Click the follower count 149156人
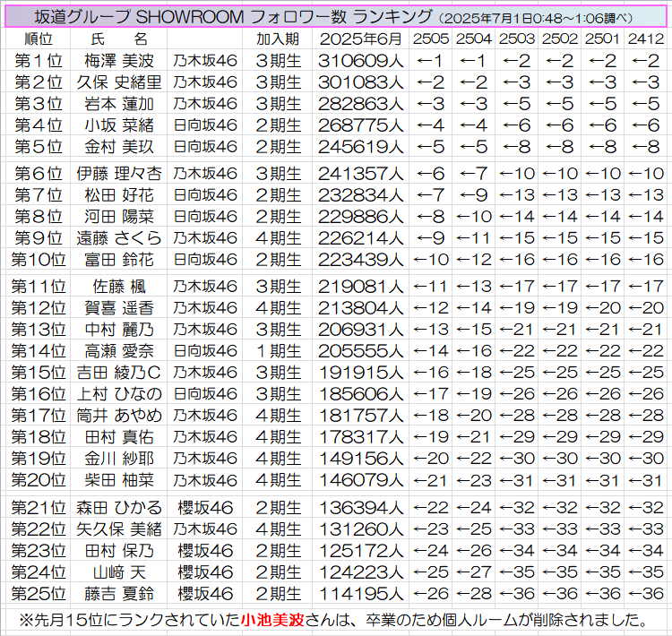The height and width of the screenshot is (636, 672). [x=360, y=458]
